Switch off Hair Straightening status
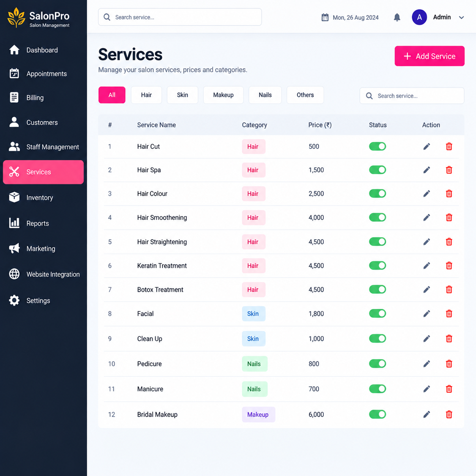This screenshot has height=476, width=476. coord(377,242)
